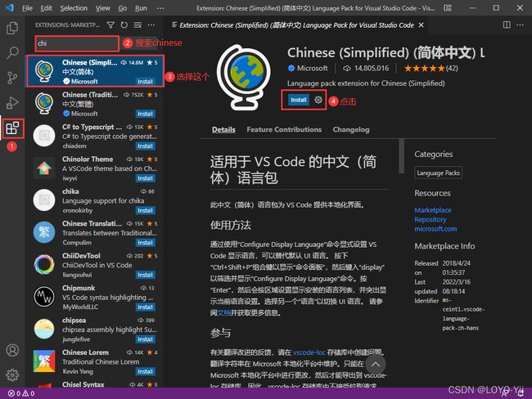532x399 pixels.
Task: Open the Run menu
Action: [141, 8]
